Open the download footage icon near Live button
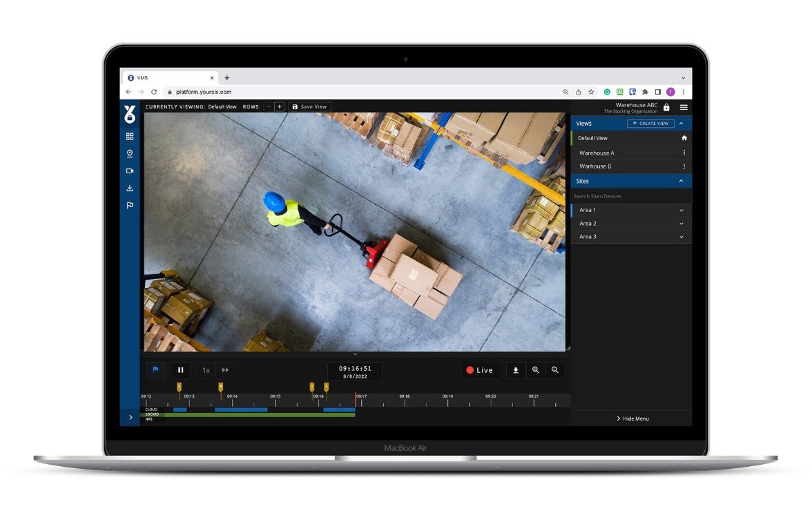Image resolution: width=812 pixels, height=520 pixels. click(516, 370)
